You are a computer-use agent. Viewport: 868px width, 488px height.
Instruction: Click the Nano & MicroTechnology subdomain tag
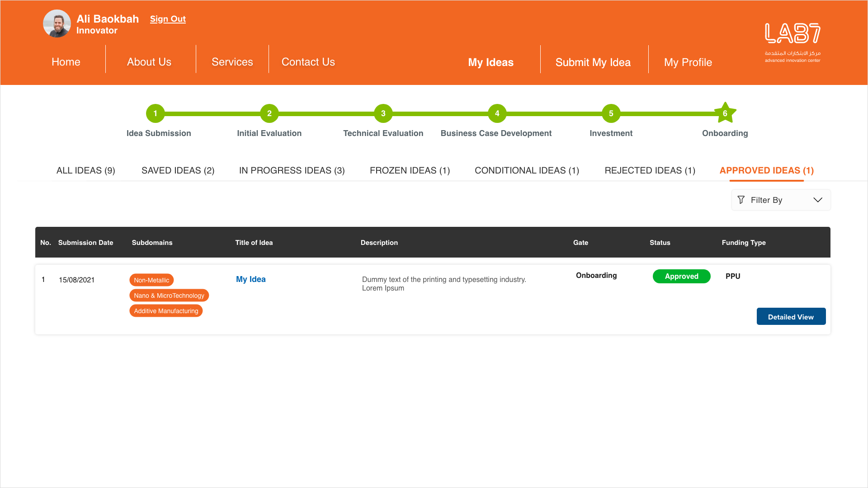pos(169,296)
